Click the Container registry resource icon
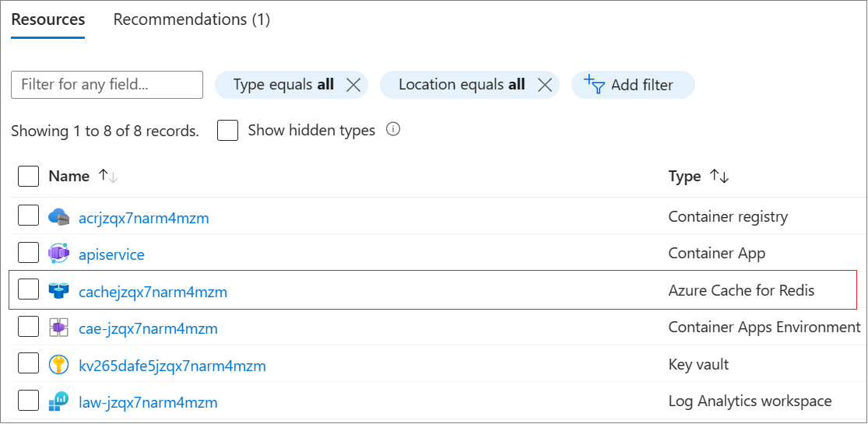The width and height of the screenshot is (868, 424). click(x=59, y=217)
